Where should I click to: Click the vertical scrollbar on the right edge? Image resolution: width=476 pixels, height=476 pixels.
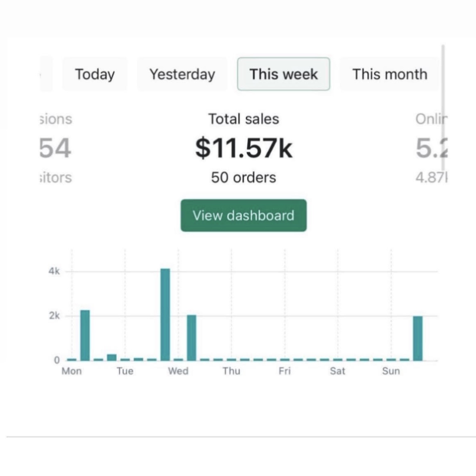pos(443,108)
